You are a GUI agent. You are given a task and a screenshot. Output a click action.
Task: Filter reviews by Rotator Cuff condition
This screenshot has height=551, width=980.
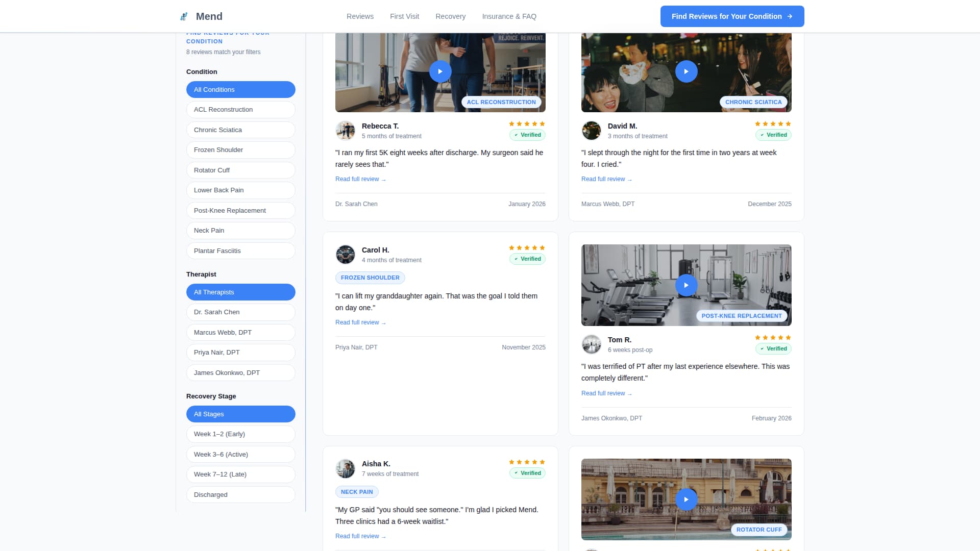pyautogui.click(x=240, y=170)
